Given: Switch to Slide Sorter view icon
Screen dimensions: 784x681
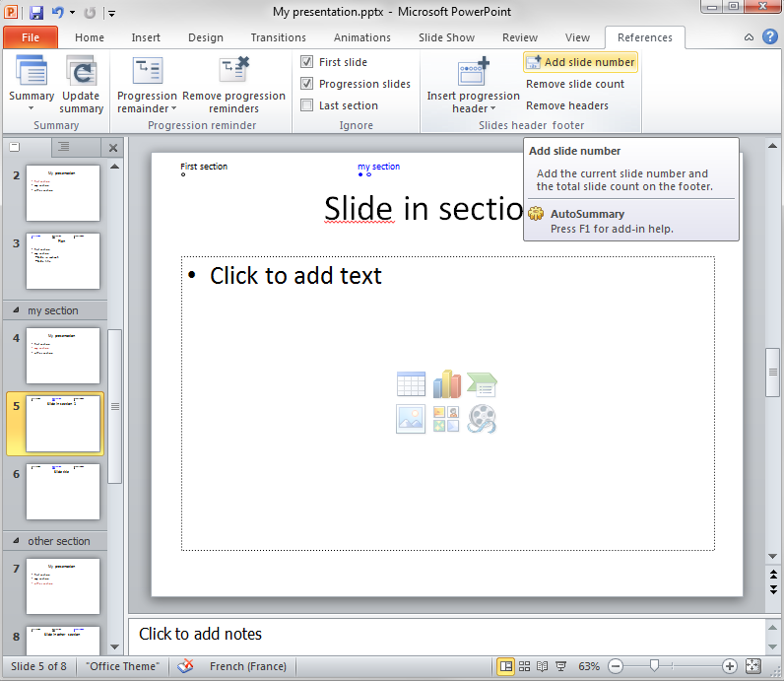Looking at the screenshot, I should pyautogui.click(x=524, y=666).
